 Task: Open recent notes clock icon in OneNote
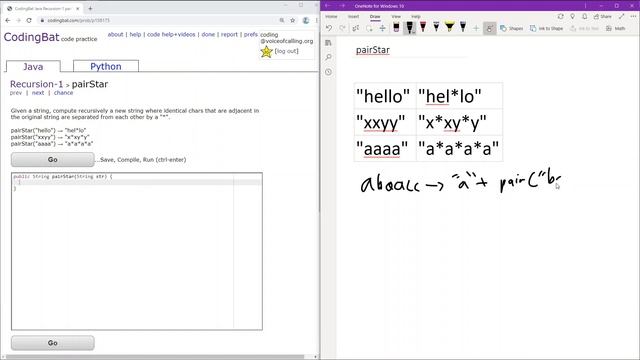point(329,72)
